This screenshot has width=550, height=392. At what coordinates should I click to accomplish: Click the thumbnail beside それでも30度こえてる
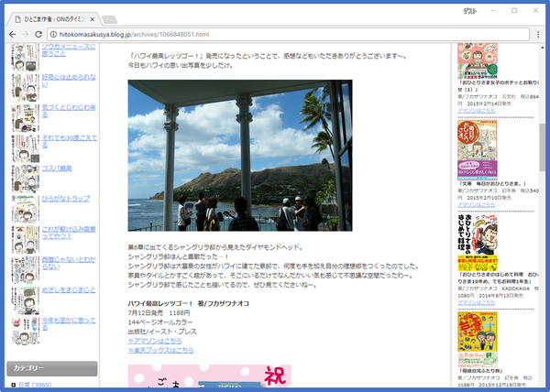click(x=26, y=148)
